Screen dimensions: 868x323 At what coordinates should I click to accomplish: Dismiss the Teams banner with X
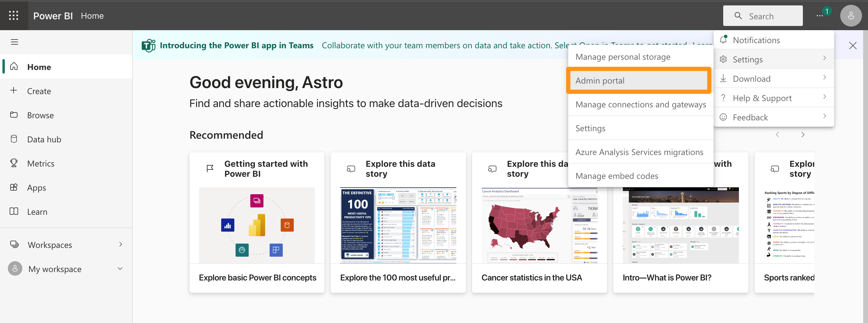click(853, 46)
